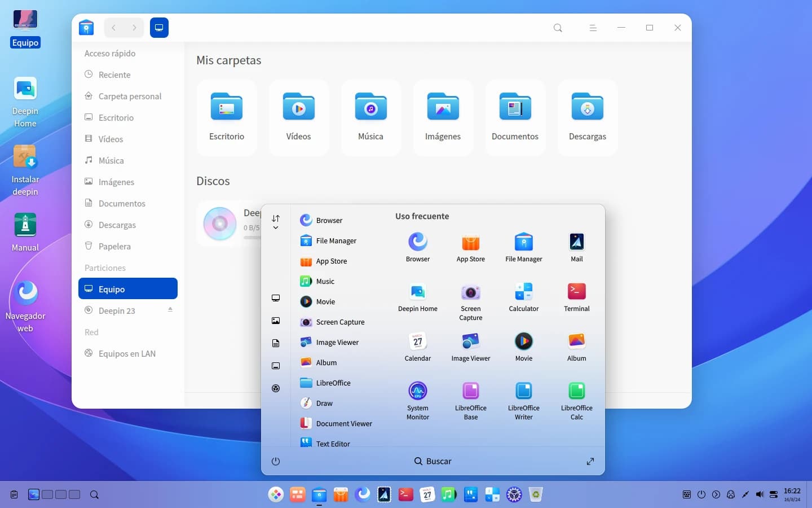The height and width of the screenshot is (508, 812).
Task: Open the Music app from the dock
Action: (x=448, y=495)
